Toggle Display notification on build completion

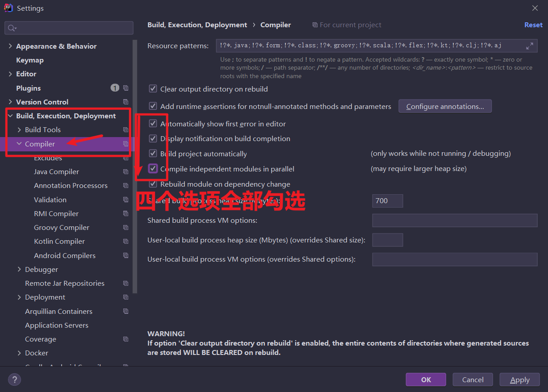coord(153,138)
